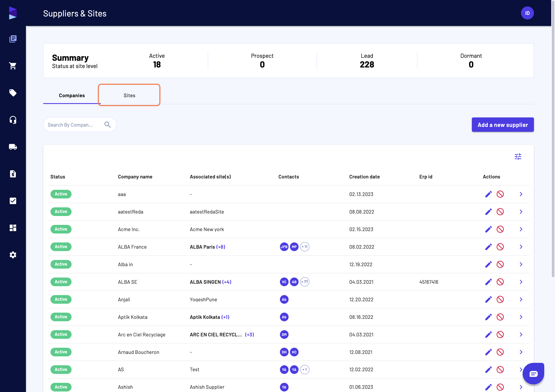Expand the Acme Inc. row chevron
Viewport: 555px width, 392px height.
[x=521, y=229]
